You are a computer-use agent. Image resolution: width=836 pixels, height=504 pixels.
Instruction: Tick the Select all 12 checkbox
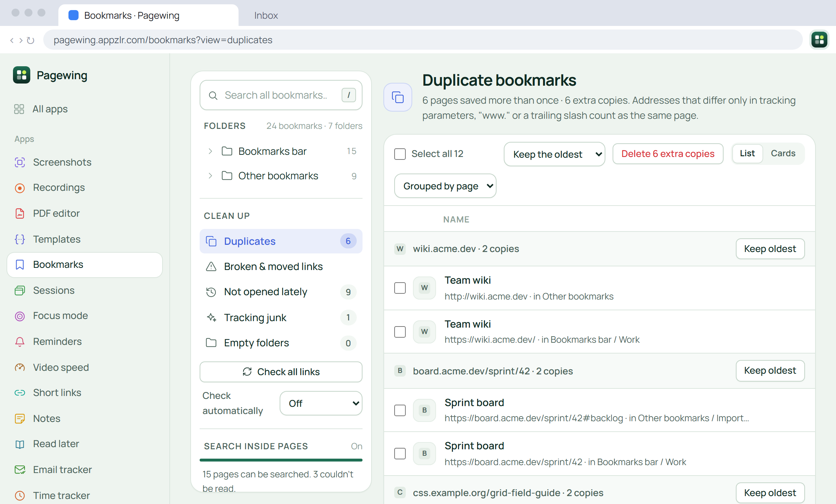click(x=400, y=154)
